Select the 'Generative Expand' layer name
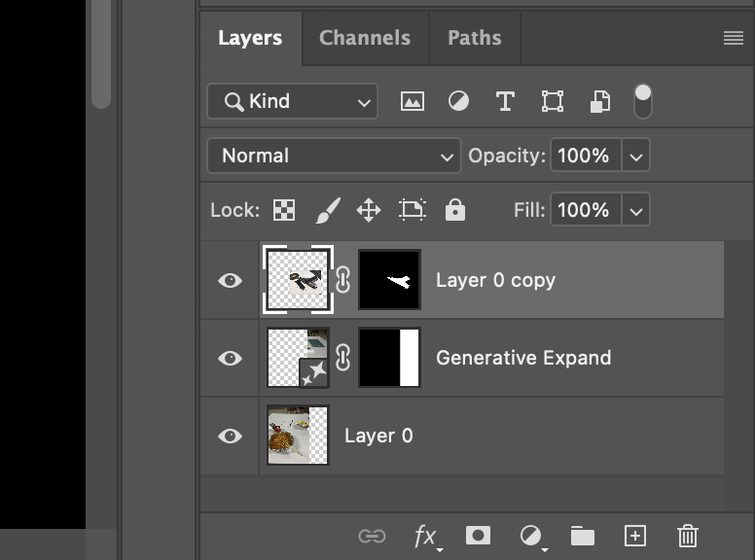Viewport: 755px width, 560px height. coord(523,358)
